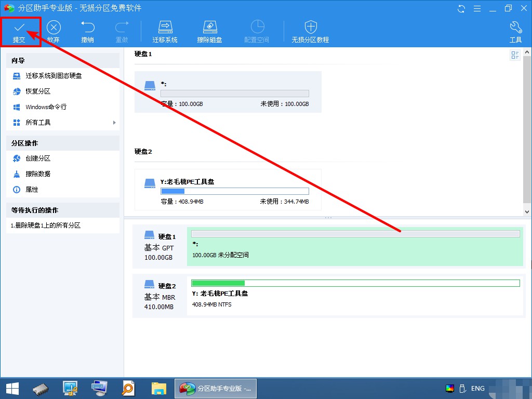Click the USB device tray icon
The image size is (532, 399).
click(462, 389)
